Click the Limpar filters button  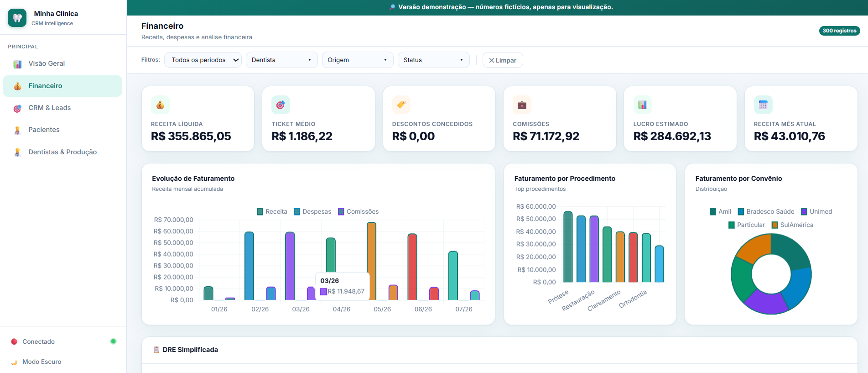point(503,60)
